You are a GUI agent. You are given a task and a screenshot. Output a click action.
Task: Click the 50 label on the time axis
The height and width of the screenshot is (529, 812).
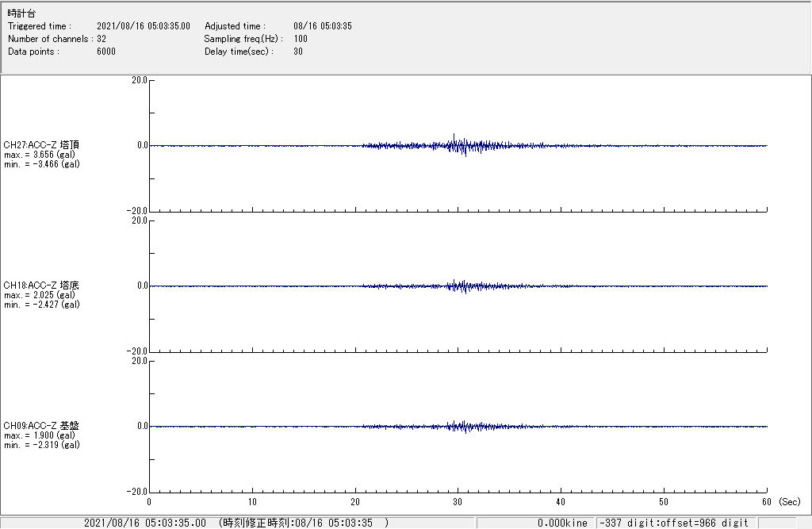(x=664, y=502)
